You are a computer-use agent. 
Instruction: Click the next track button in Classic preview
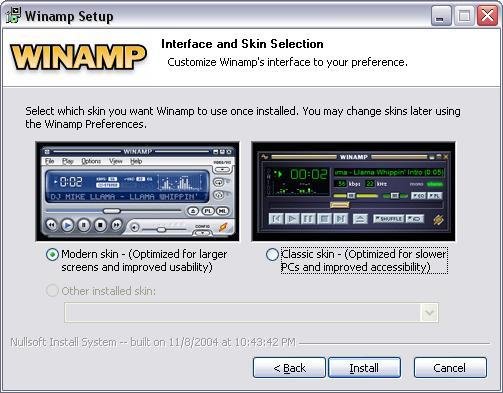click(x=340, y=219)
